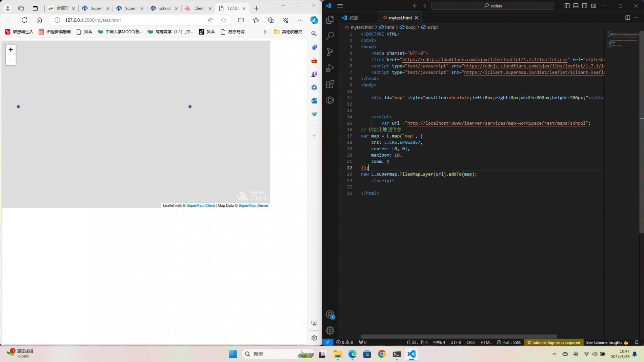Open the Tabnine sidebar panel

(330, 100)
